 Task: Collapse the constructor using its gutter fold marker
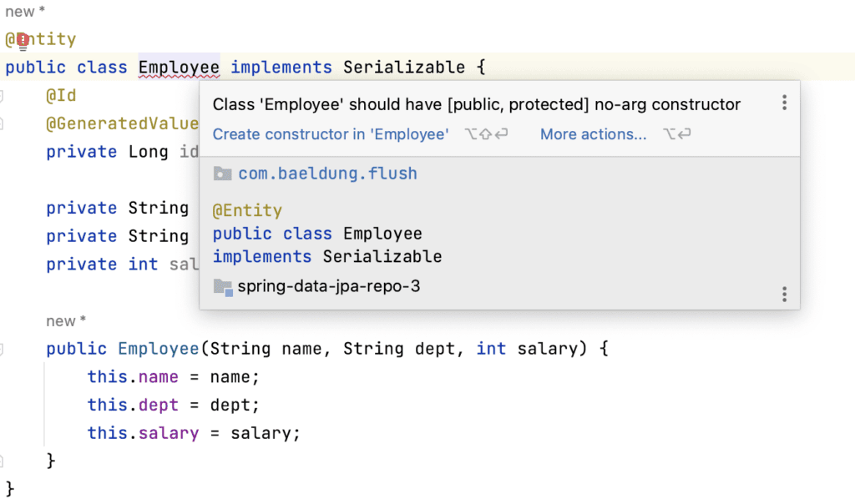coord(2,349)
